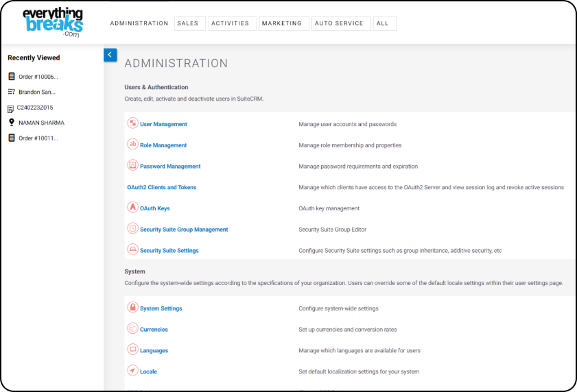The width and height of the screenshot is (577, 392).
Task: Open the Auto Service menu tab
Action: (341, 23)
